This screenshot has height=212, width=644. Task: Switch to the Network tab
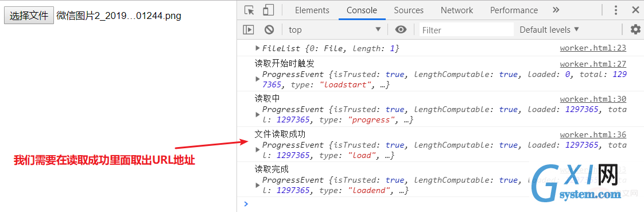457,10
